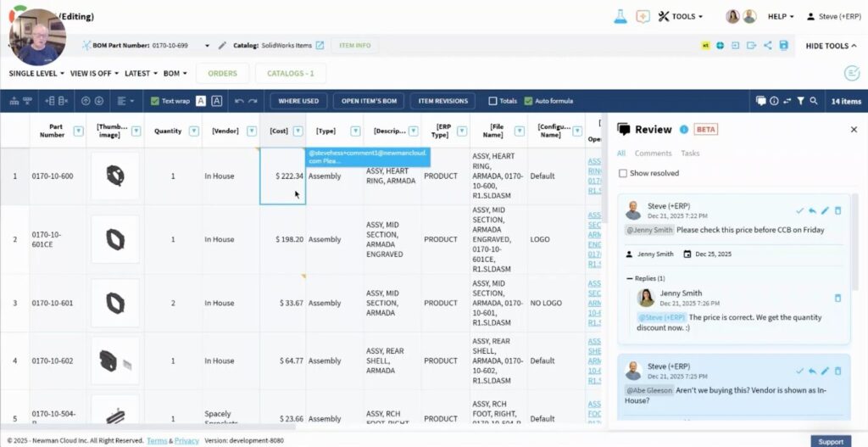868x447 pixels.
Task: Enable the Totals checkbox
Action: click(x=493, y=101)
